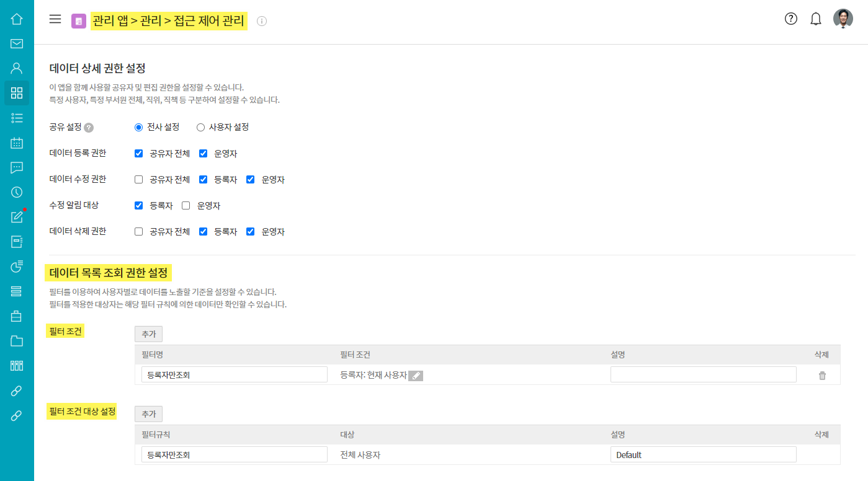Screen dimensions: 868x481
Task: Click the notification bell icon
Action: pyautogui.click(x=816, y=19)
